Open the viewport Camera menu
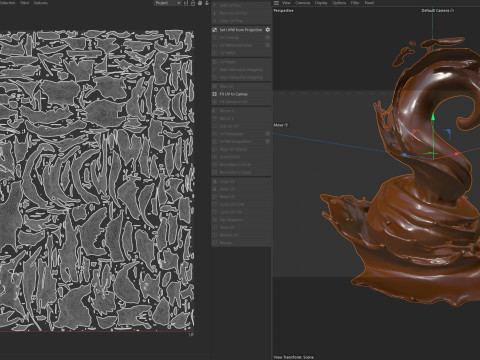 [x=303, y=3]
